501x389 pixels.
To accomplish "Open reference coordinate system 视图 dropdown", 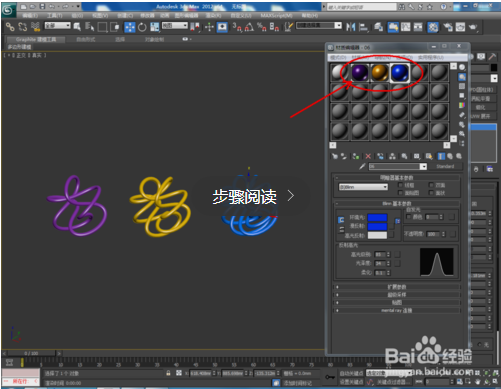I will (x=175, y=25).
